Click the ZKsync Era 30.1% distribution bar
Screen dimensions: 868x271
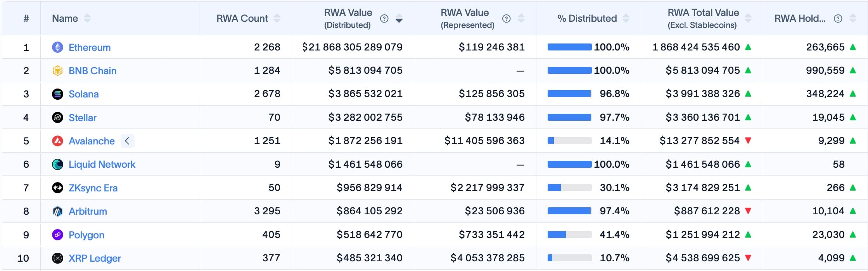click(x=569, y=188)
